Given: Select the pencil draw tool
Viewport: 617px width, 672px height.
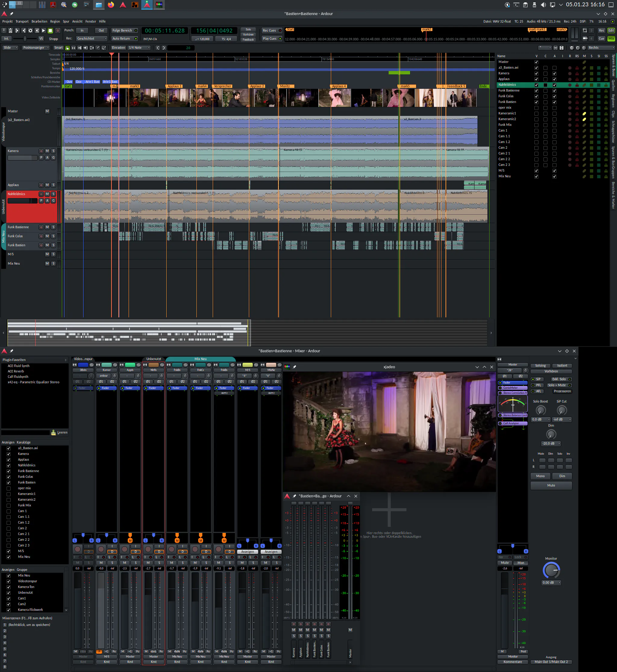Looking at the screenshot, I should 98,48.
